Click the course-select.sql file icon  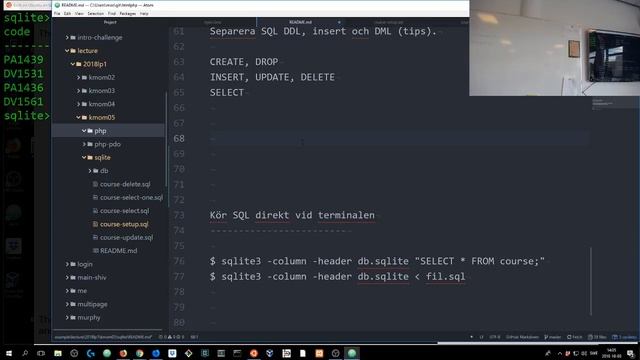pos(95,211)
